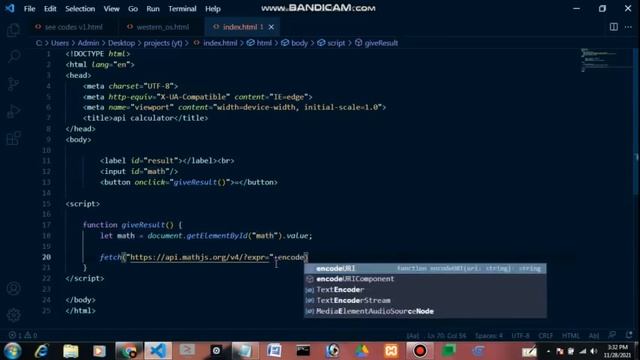Open the File menu
The height and width of the screenshot is (360, 640).
(29, 9)
